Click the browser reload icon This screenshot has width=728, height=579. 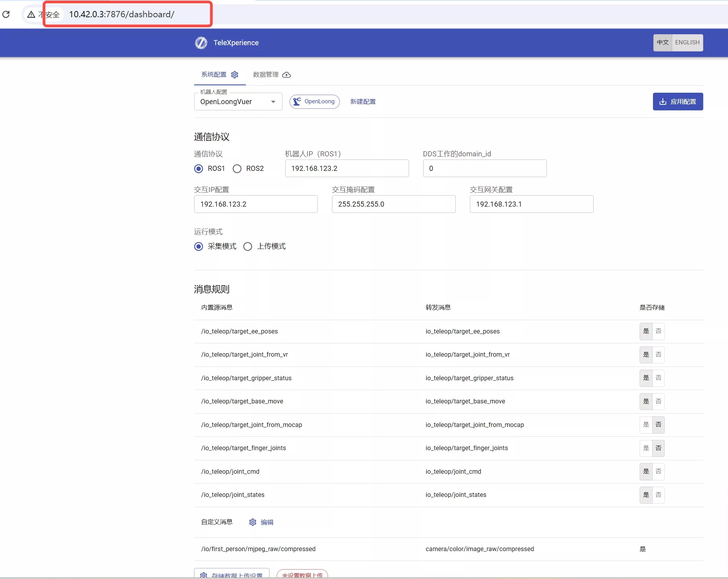click(6, 15)
